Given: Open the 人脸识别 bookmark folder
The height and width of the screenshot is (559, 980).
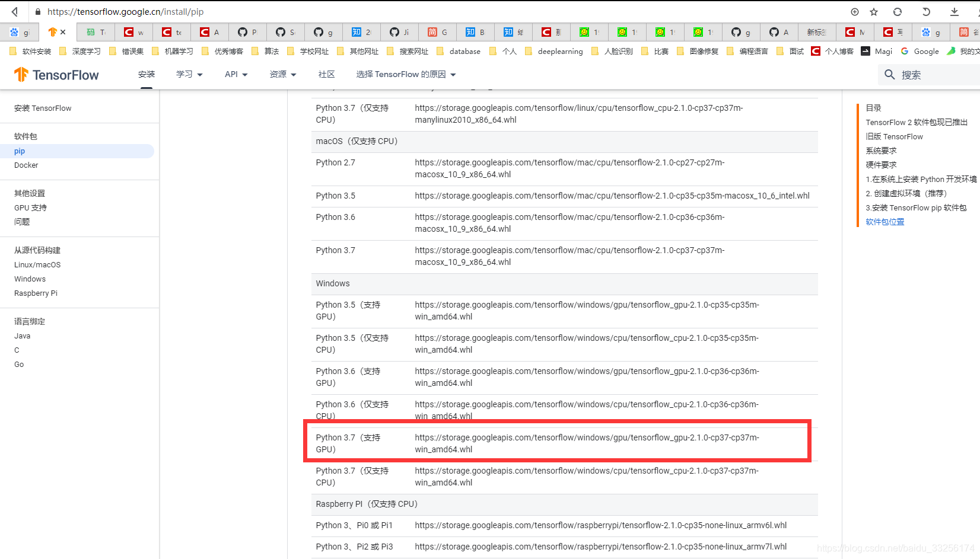Looking at the screenshot, I should [x=612, y=52].
